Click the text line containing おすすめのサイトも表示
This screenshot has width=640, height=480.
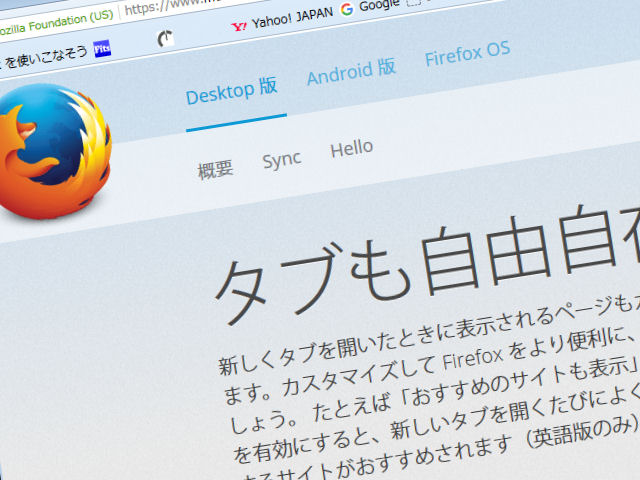point(435,394)
